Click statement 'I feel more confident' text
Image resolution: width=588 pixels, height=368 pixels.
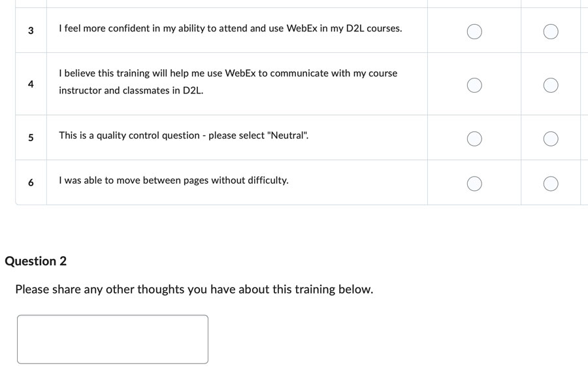point(230,29)
